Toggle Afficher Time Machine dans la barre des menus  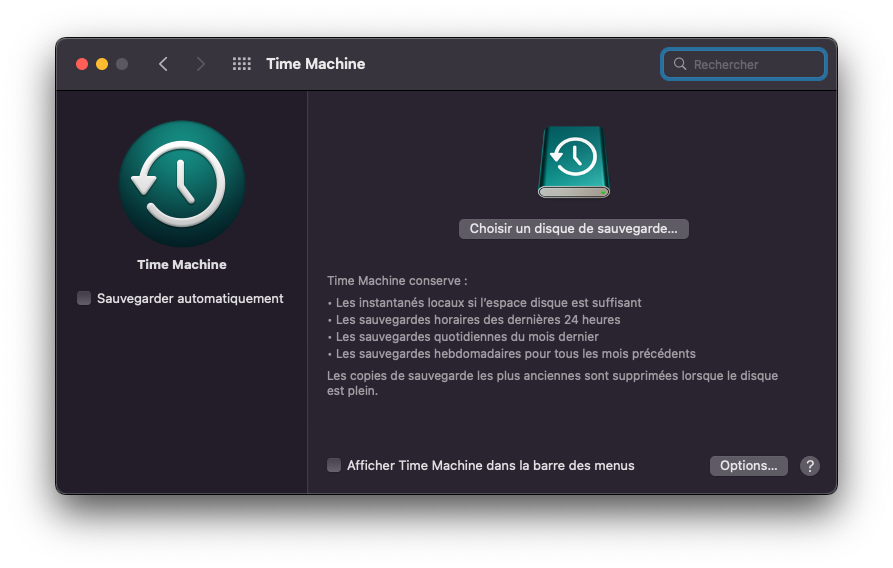click(x=334, y=465)
